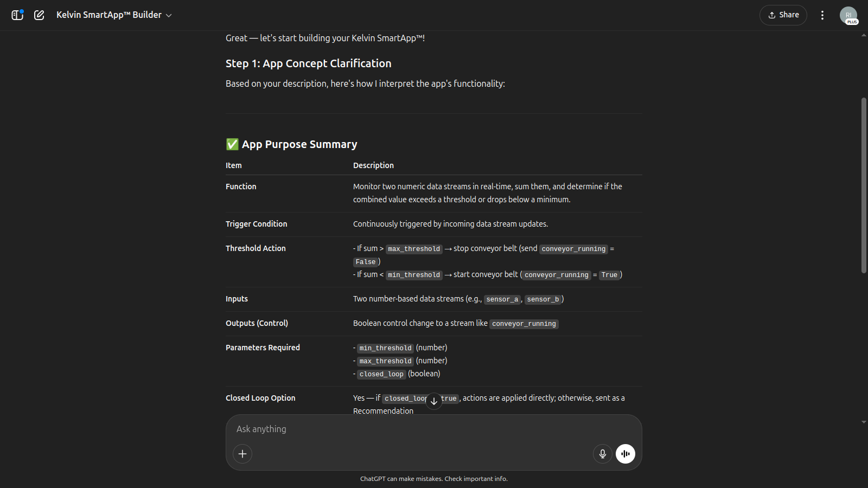Start voice mode with the waveform icon

(625, 454)
